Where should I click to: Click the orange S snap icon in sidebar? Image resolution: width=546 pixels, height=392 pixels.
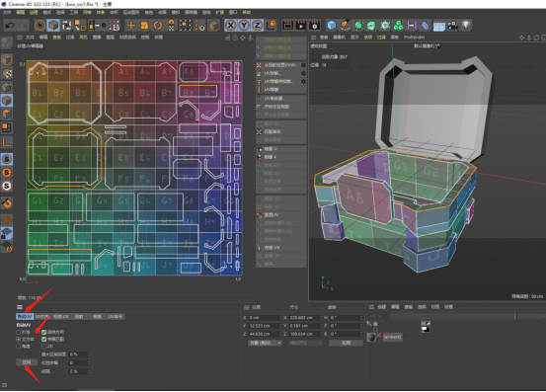pyautogui.click(x=7, y=173)
